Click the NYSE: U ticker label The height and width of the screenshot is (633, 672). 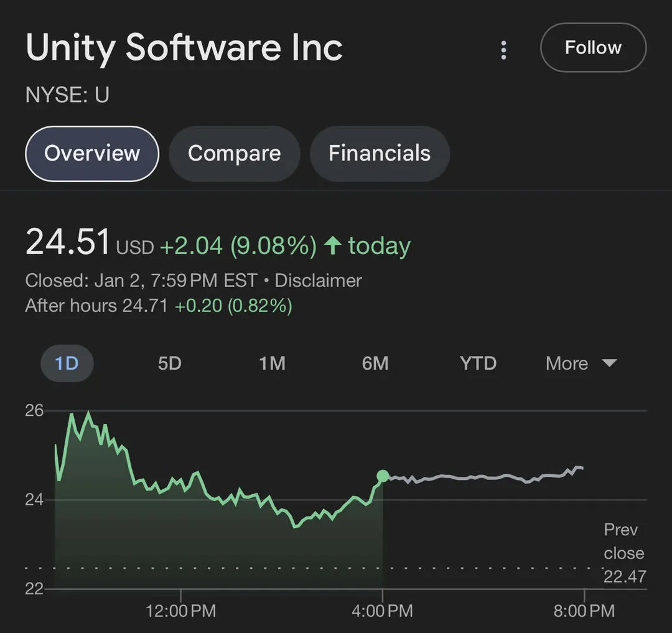[x=67, y=95]
